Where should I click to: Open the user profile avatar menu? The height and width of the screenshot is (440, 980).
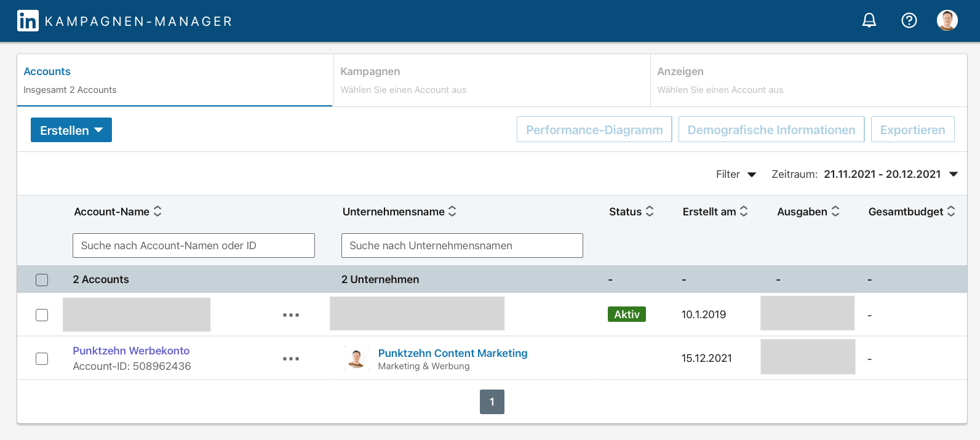pos(947,20)
